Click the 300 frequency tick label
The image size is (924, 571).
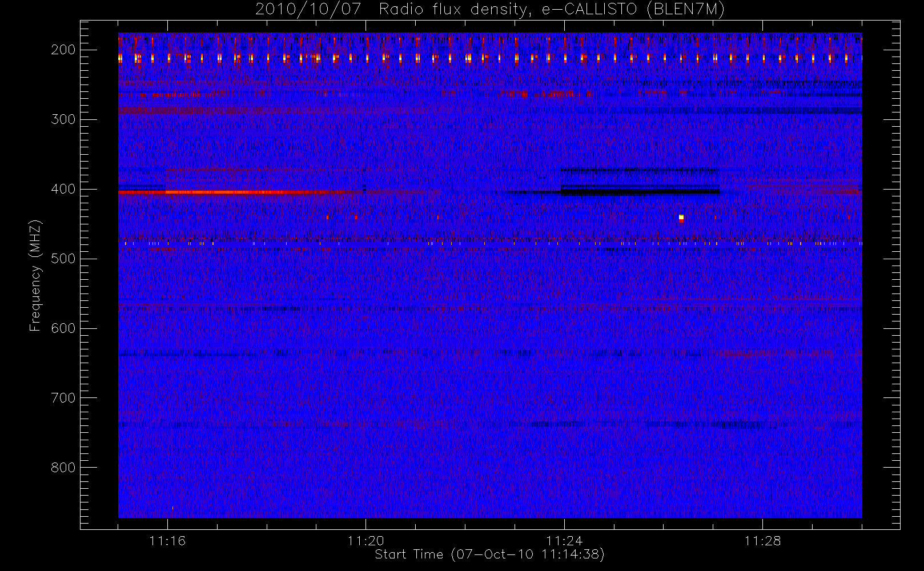63,119
